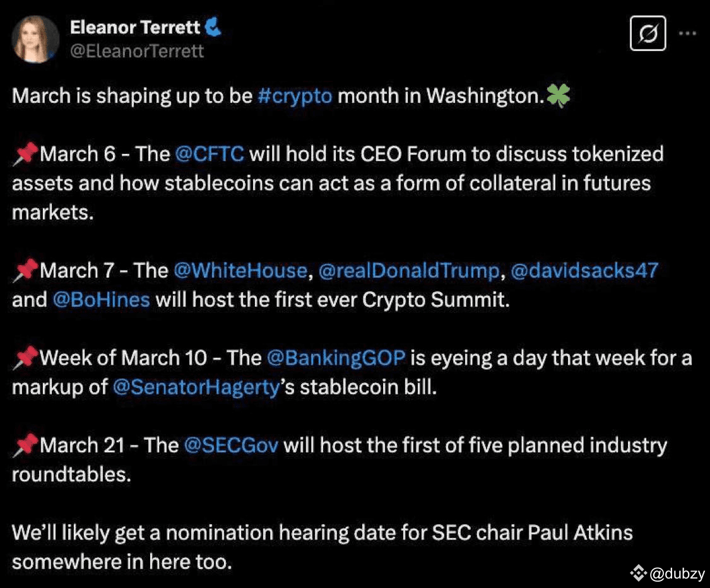
Task: Click Eleanor Terrett's blue verified badge
Action: click(213, 27)
